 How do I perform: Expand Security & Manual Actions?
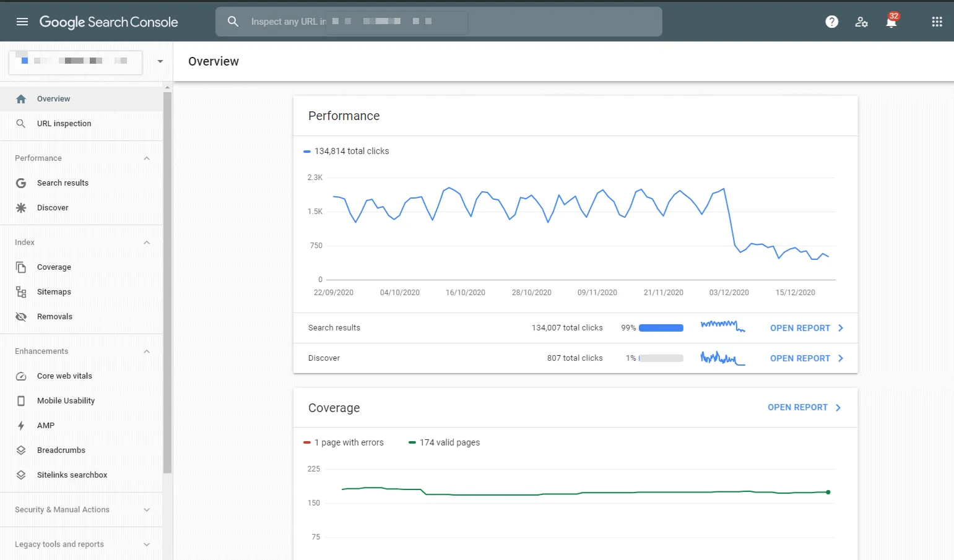[x=147, y=509]
